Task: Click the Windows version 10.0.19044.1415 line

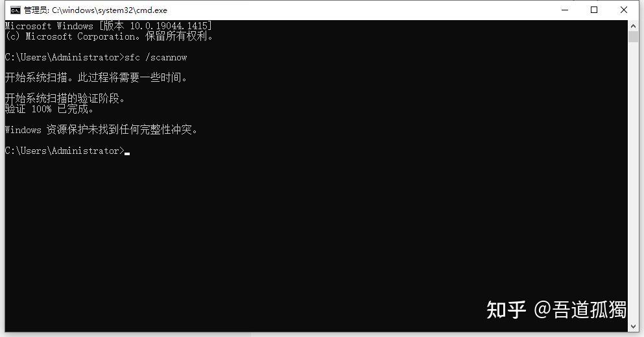Action: (x=108, y=26)
